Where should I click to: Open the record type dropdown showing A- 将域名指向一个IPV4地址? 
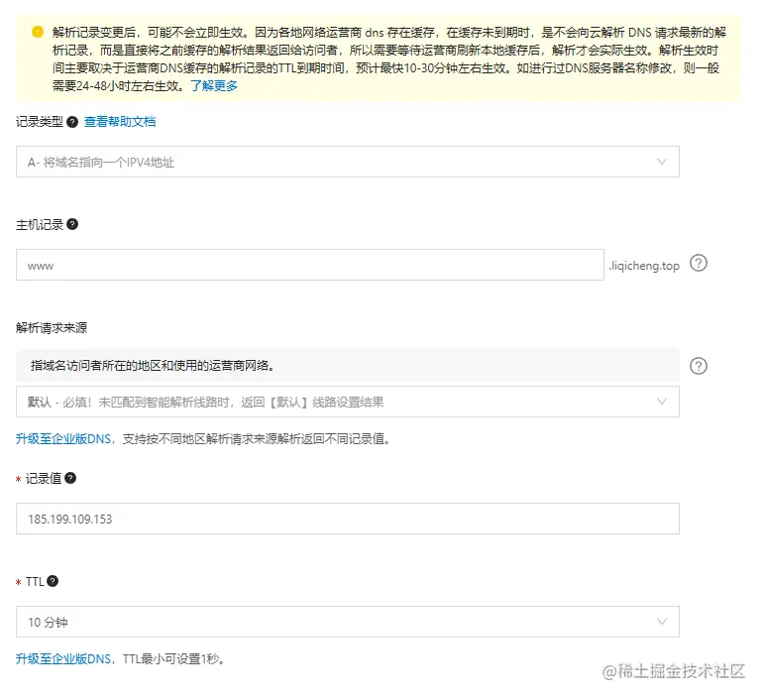348,162
